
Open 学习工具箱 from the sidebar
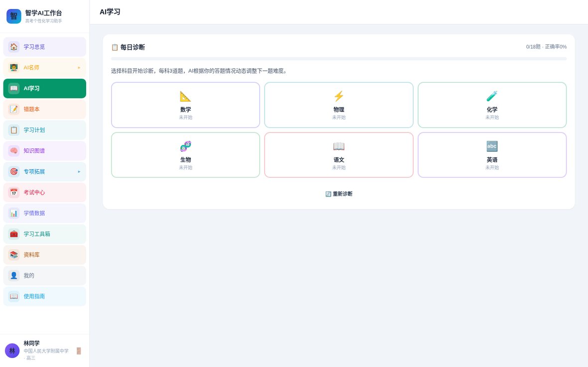pyautogui.click(x=45, y=234)
